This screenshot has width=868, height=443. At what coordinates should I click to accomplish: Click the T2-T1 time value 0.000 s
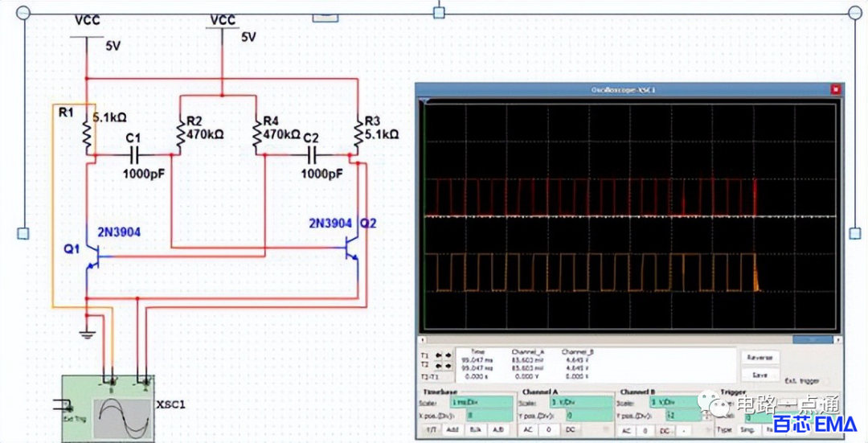(477, 376)
